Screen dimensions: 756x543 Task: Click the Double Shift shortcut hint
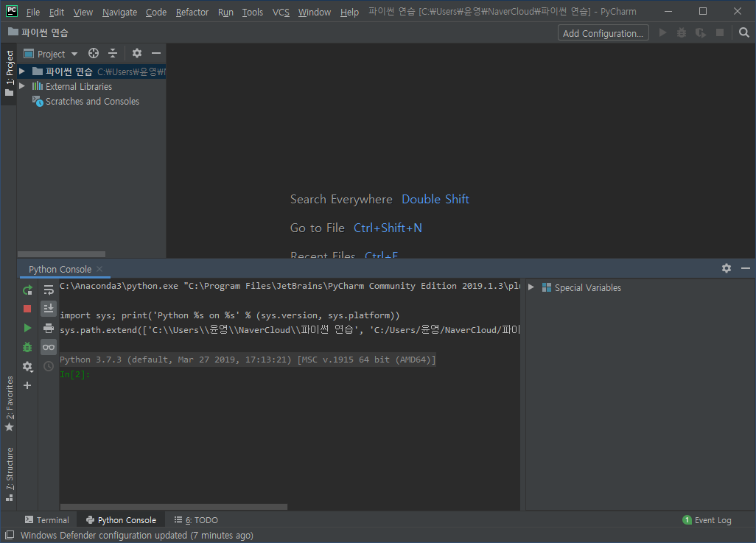click(435, 199)
